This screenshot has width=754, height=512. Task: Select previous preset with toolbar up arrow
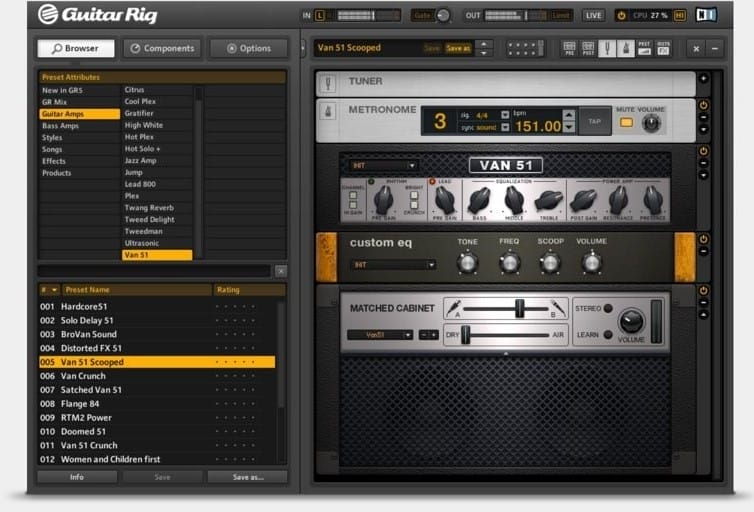[x=484, y=44]
